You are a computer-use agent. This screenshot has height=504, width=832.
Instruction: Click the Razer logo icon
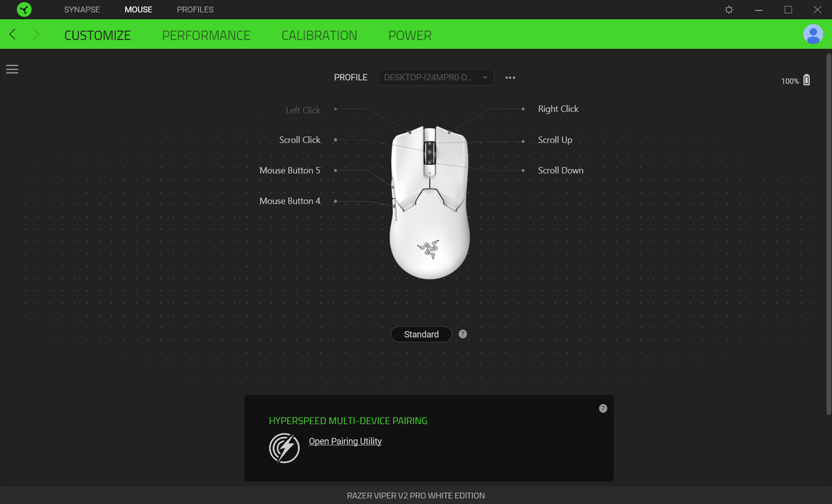(x=24, y=9)
